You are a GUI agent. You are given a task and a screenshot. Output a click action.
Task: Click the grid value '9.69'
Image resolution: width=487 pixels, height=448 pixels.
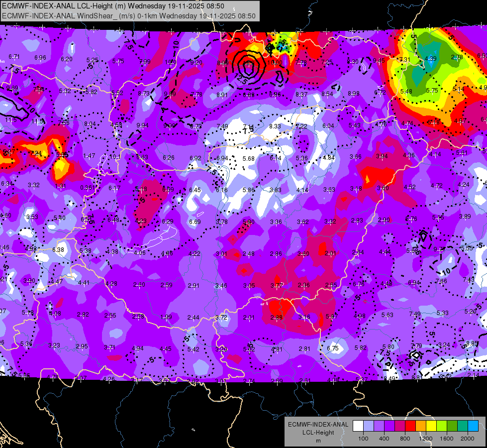(12, 88)
